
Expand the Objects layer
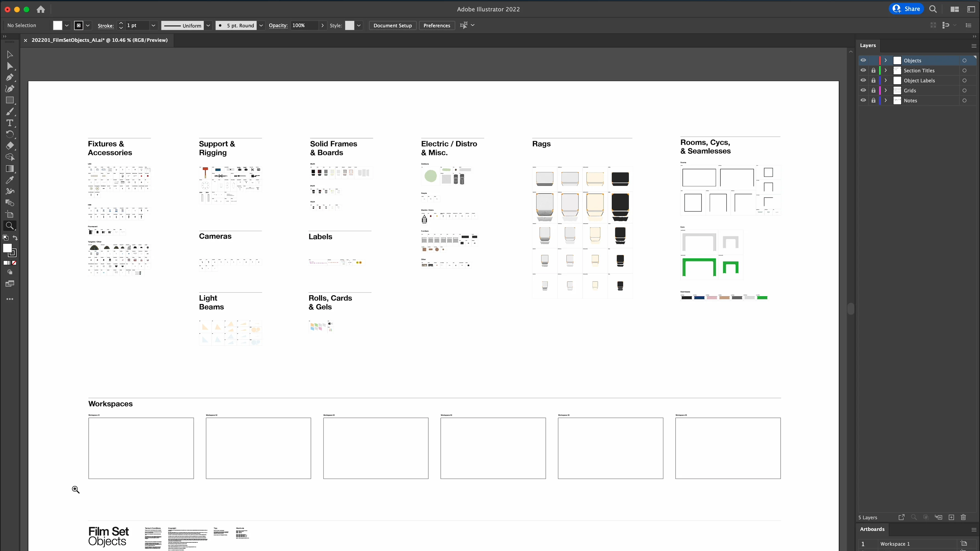[x=886, y=60]
